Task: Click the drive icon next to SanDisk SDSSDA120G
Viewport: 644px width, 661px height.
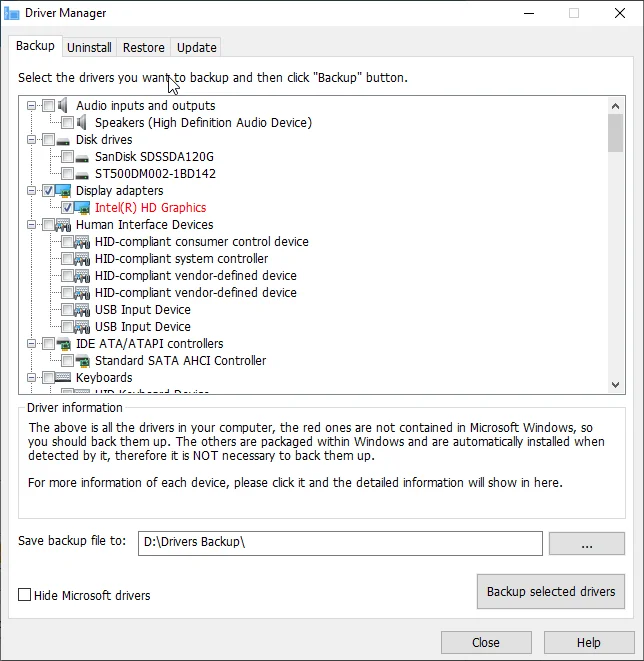Action: (x=82, y=158)
